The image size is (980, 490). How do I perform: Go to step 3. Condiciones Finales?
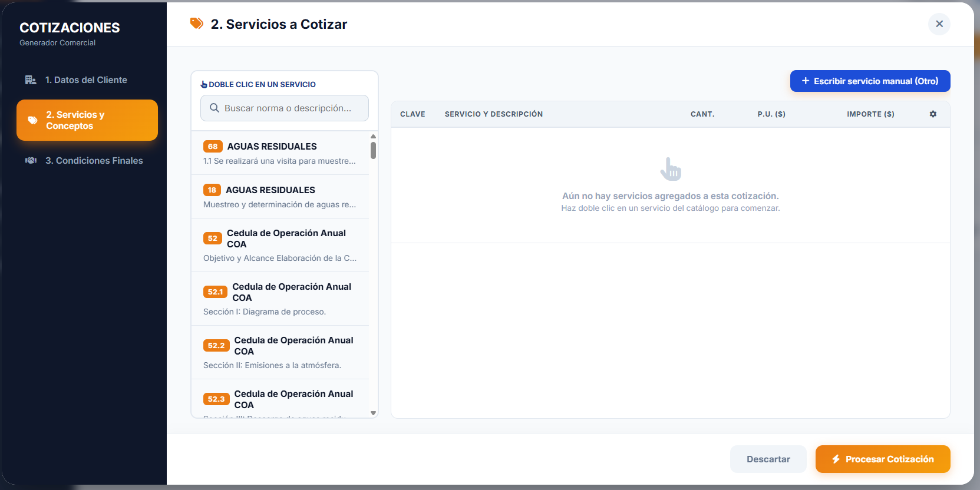click(87, 161)
